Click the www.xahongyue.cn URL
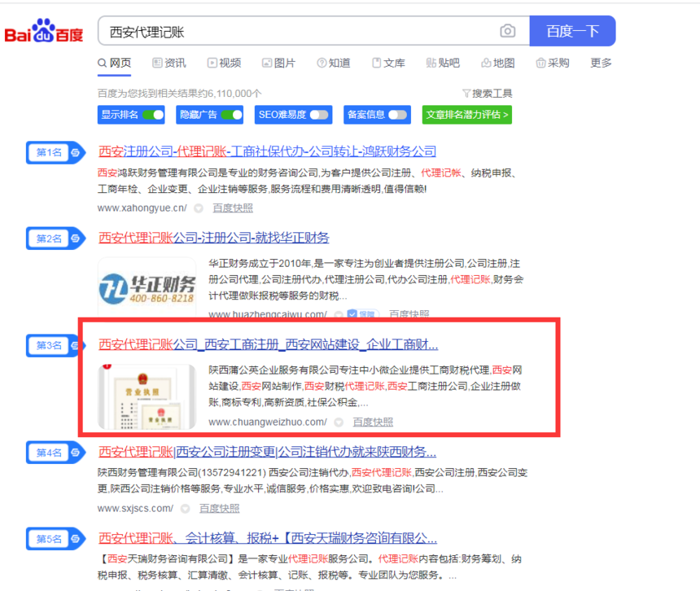700x591 pixels. [x=142, y=208]
